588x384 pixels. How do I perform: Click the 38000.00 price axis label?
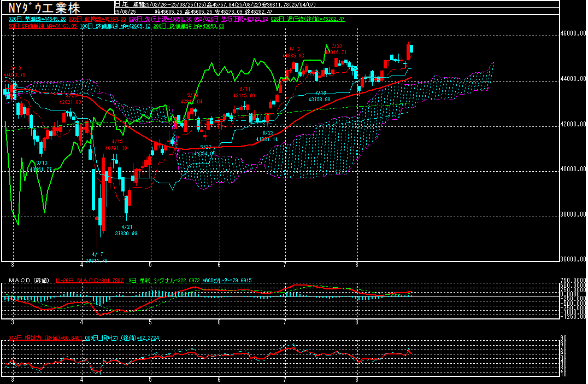click(x=573, y=215)
